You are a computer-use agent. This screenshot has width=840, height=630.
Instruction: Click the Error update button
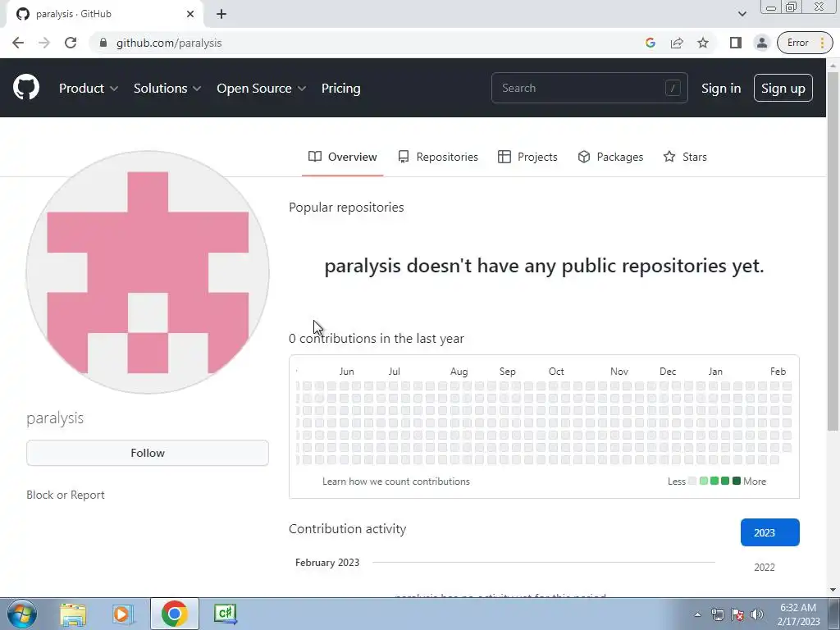[805, 43]
